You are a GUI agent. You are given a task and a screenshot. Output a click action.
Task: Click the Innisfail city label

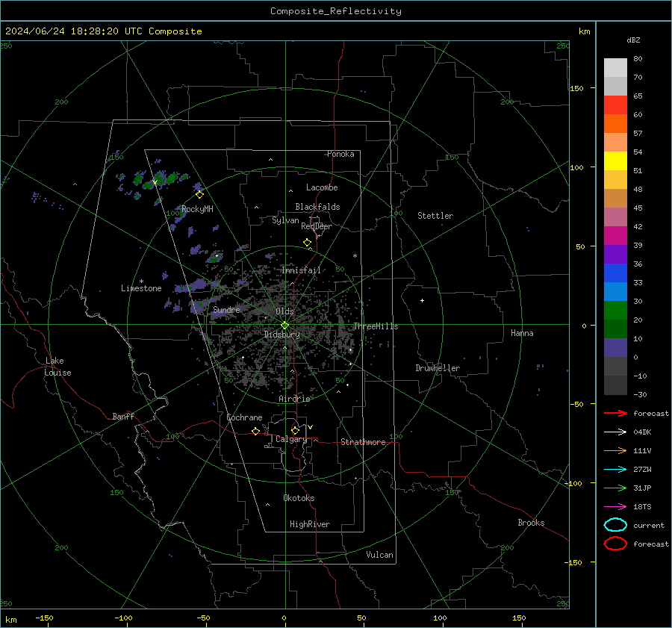point(301,270)
